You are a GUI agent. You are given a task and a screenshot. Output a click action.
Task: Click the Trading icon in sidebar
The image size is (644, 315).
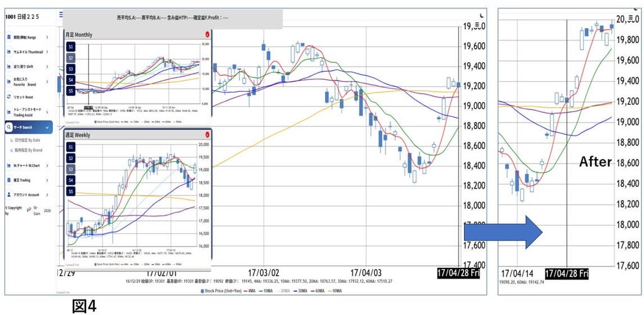[x=9, y=180]
